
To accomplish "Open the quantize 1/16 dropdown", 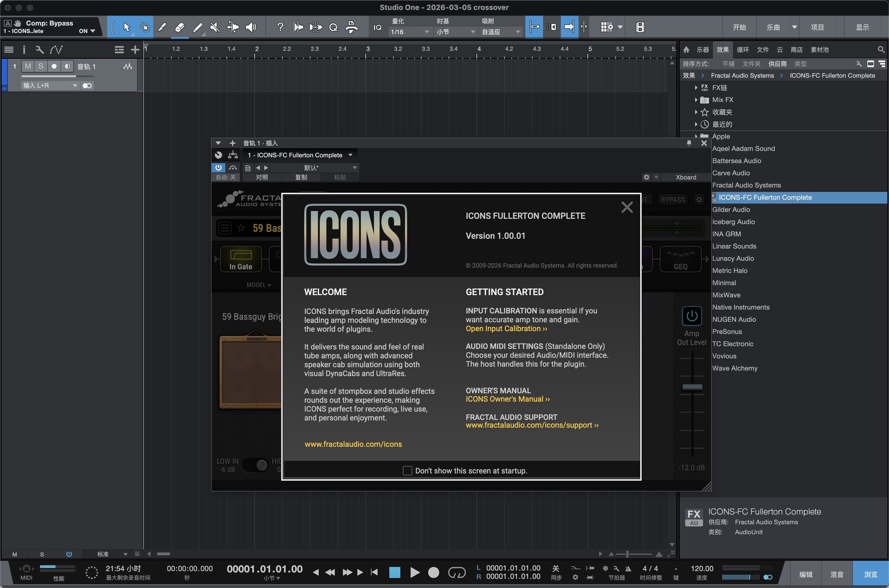I will (x=410, y=32).
